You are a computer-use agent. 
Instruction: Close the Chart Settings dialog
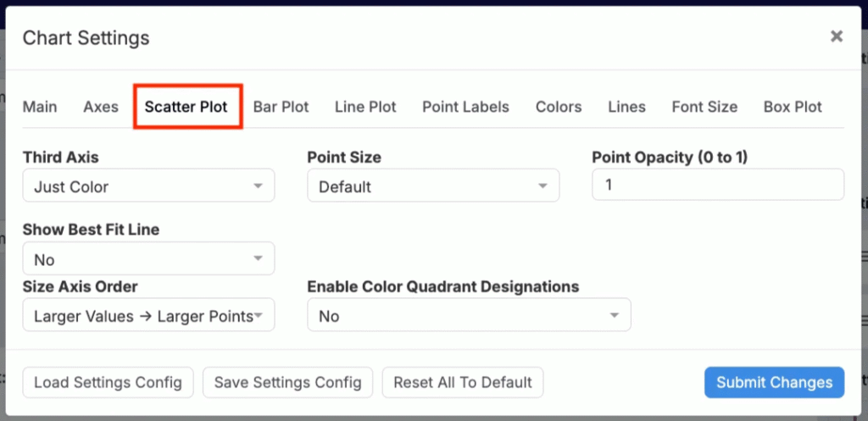tap(837, 36)
